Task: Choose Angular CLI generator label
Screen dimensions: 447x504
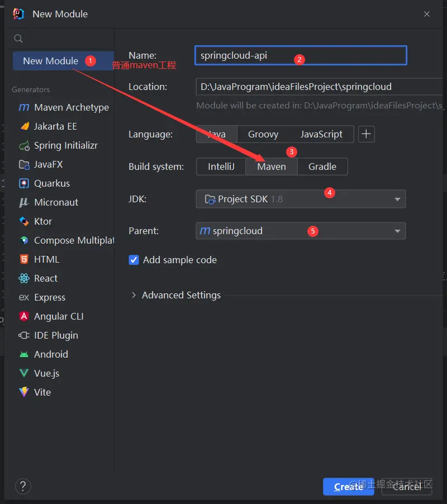Action: [x=59, y=316]
